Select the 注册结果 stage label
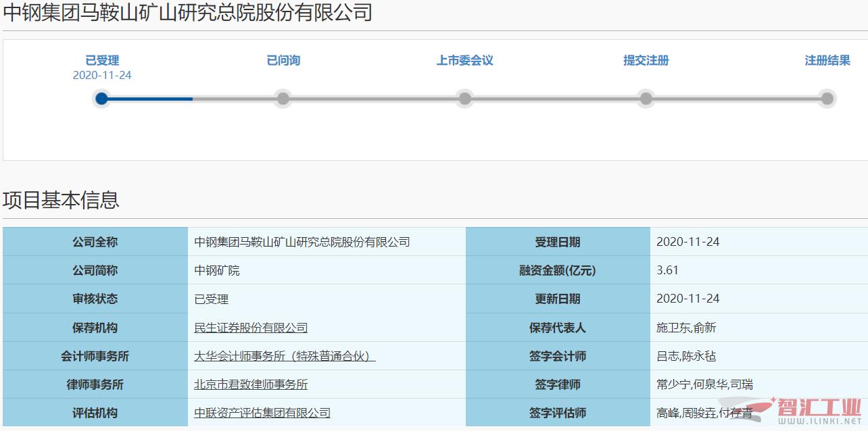This screenshot has height=431, width=868. [x=827, y=60]
